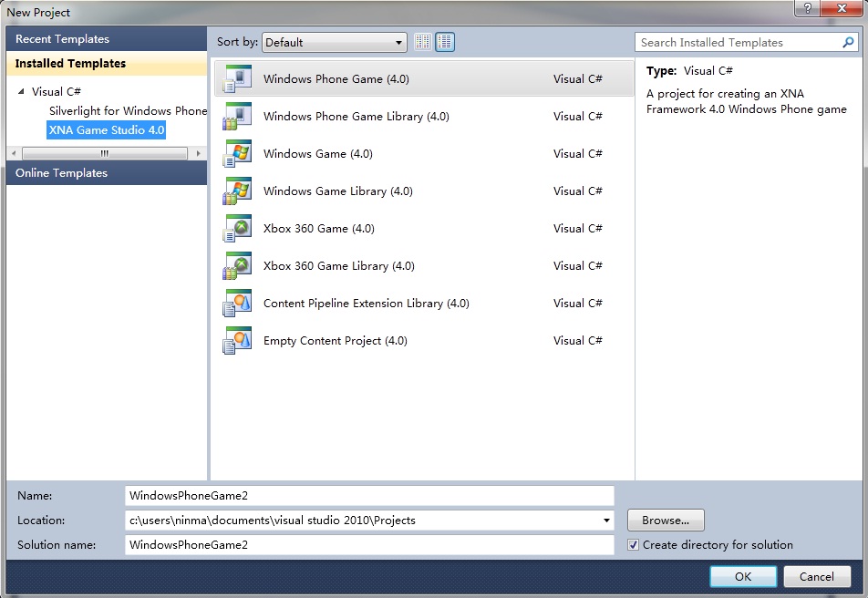Select the Xbox 360 Game template icon
Viewport: 868px width, 598px height.
[237, 229]
